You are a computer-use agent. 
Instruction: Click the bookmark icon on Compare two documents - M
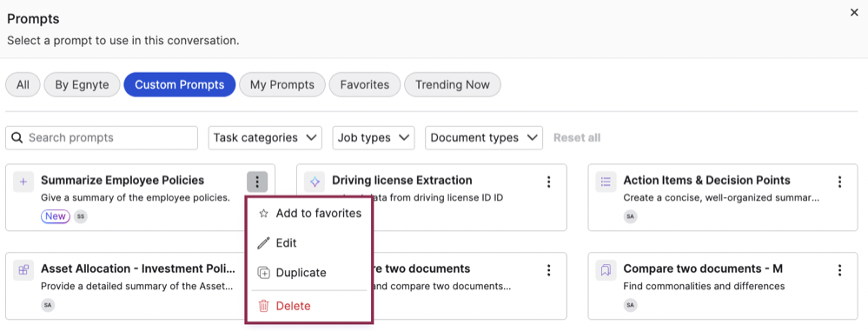606,270
